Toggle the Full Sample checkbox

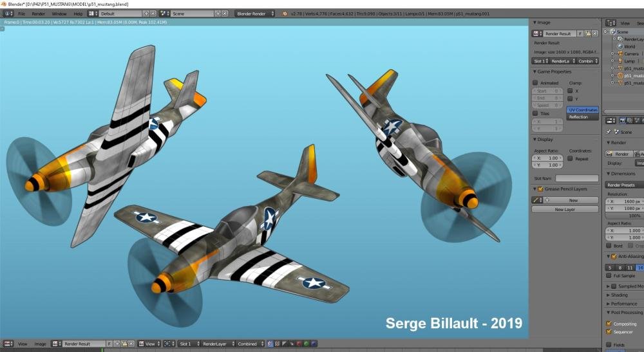click(x=609, y=275)
